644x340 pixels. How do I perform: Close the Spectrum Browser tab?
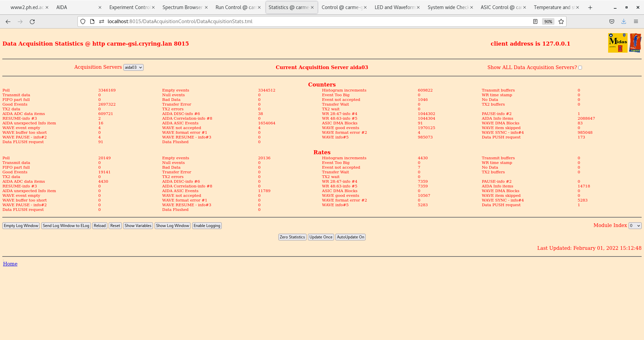point(206,7)
